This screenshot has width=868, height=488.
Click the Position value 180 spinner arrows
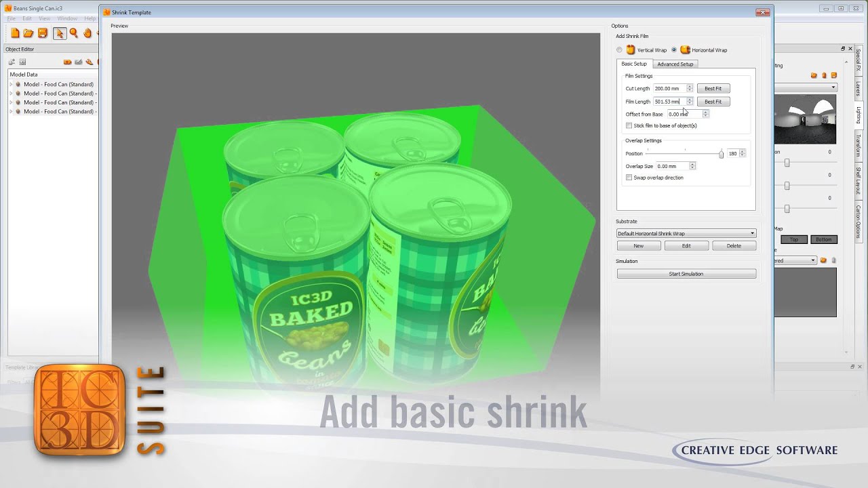click(743, 154)
